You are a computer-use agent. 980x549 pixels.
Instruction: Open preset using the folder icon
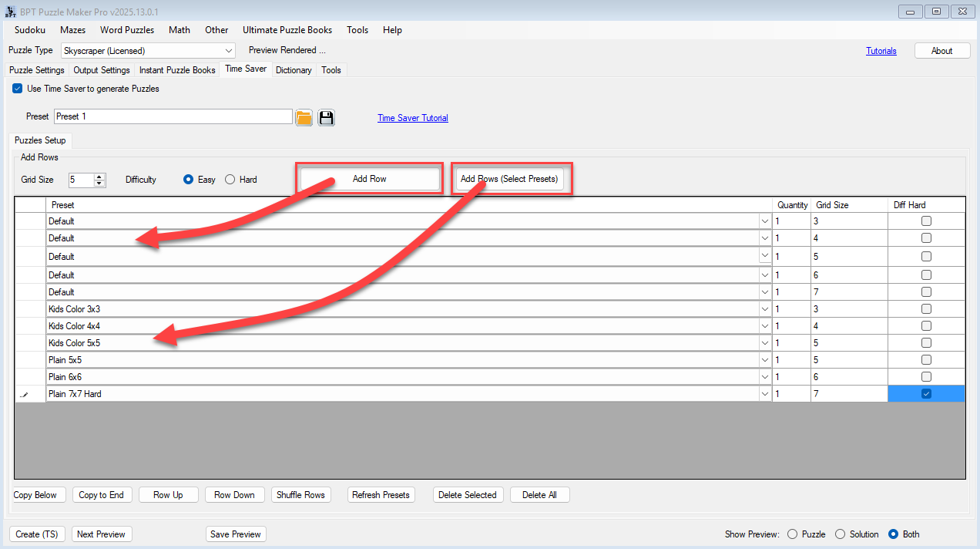point(304,117)
